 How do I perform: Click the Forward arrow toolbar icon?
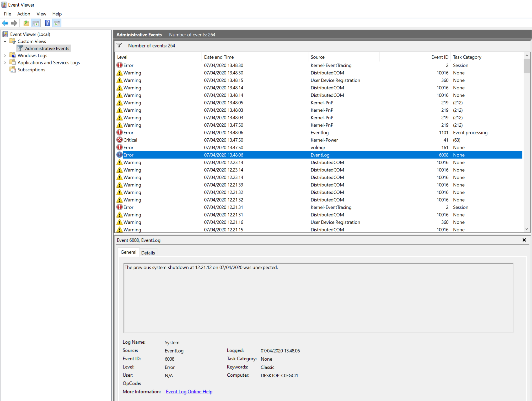[14, 23]
